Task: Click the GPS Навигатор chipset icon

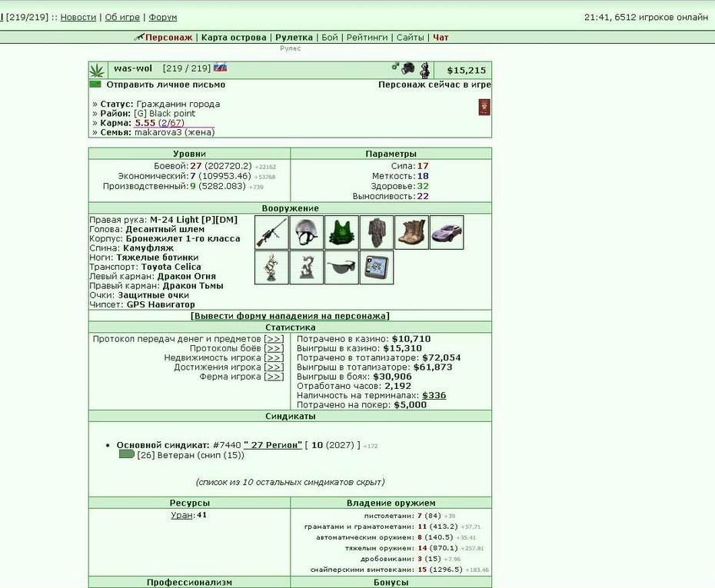Action: click(x=377, y=267)
